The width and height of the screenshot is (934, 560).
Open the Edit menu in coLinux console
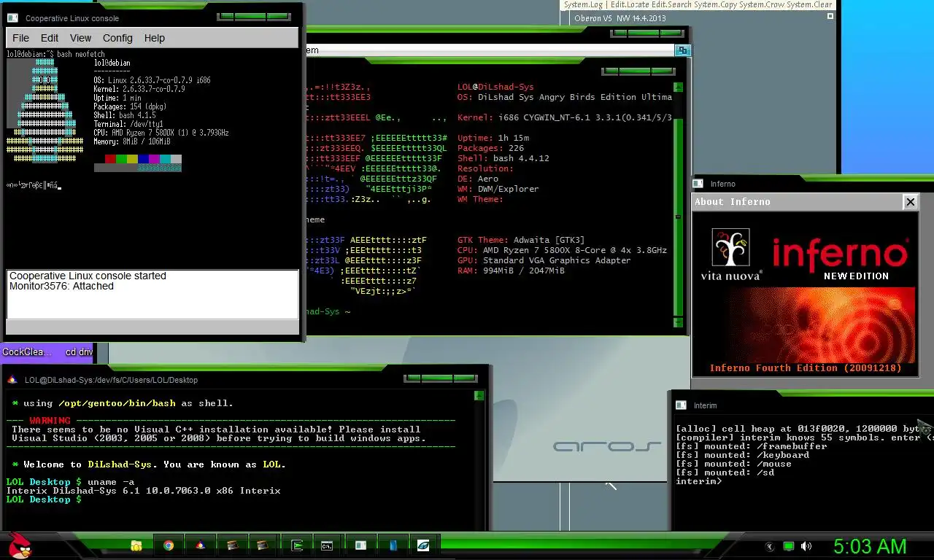pyautogui.click(x=50, y=38)
